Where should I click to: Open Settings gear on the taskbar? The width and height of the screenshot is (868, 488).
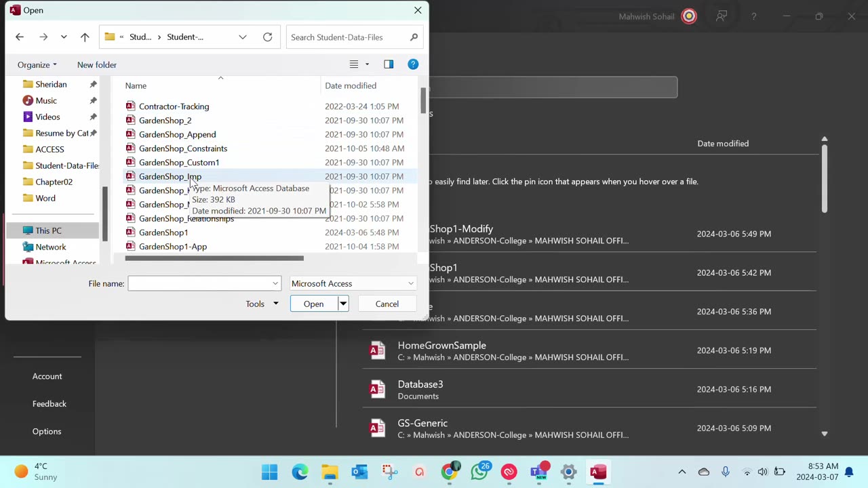coord(568,472)
